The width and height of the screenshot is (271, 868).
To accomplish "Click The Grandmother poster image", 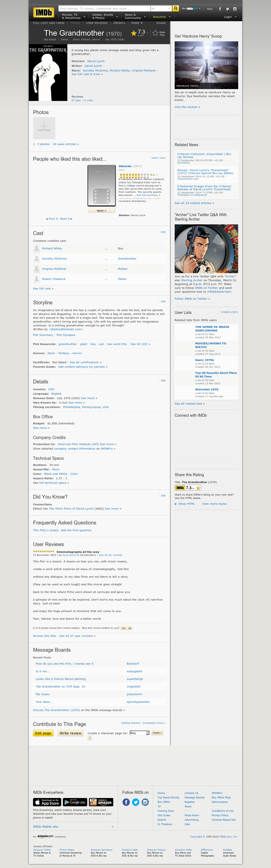I will (x=48, y=73).
